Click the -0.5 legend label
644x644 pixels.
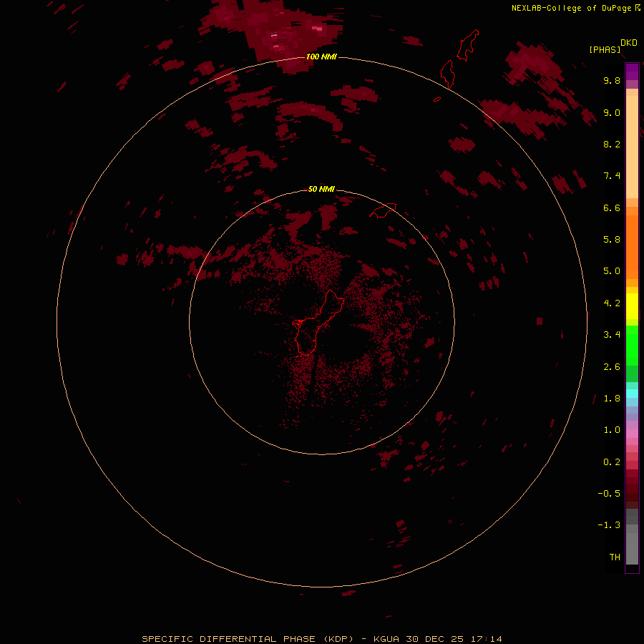(609, 494)
